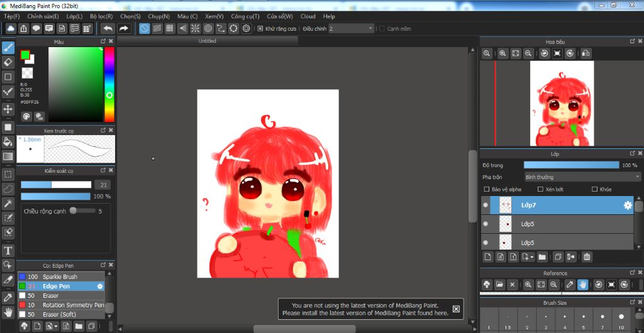Select the Hand tool in left toolbar

click(8, 312)
